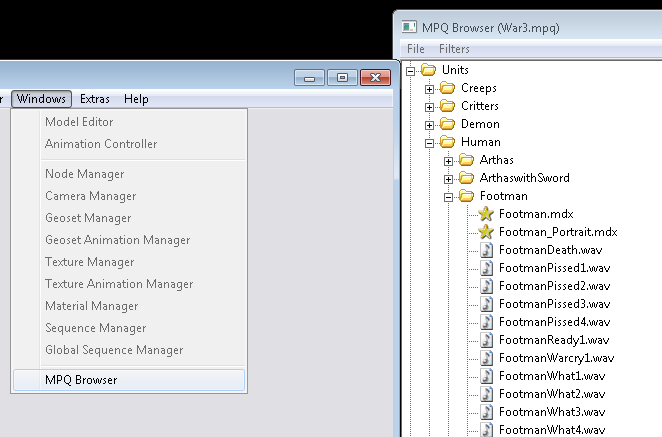
Task: Select Texture Animation Manager menu entry
Action: click(x=129, y=283)
